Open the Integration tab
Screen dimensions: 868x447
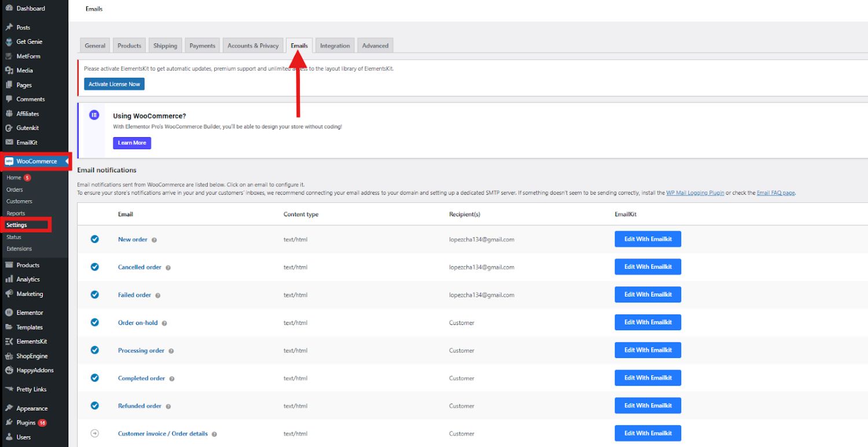click(335, 46)
